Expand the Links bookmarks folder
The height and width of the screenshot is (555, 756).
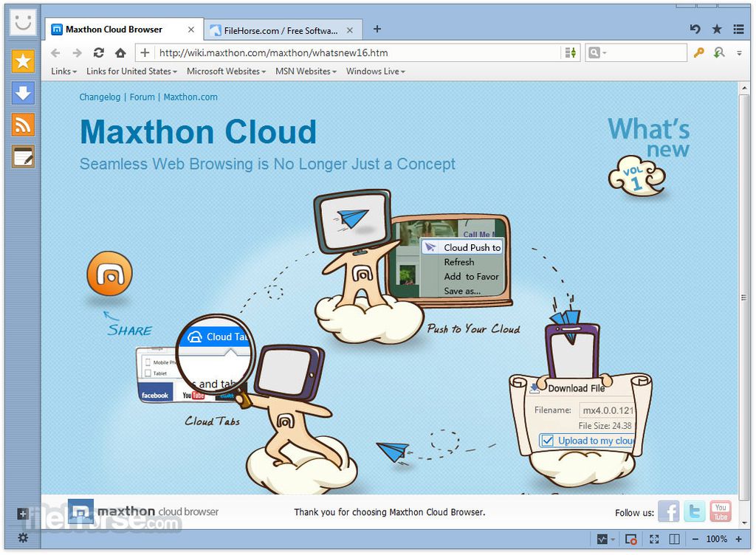pos(63,72)
